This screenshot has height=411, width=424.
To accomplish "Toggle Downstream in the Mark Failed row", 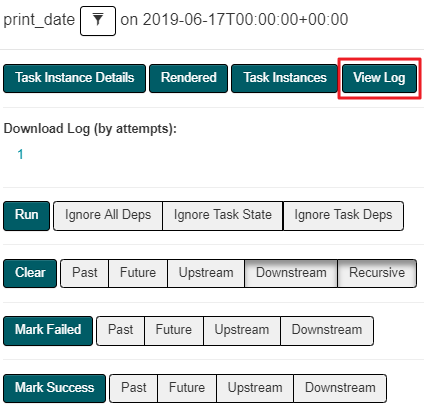I will point(327,331).
